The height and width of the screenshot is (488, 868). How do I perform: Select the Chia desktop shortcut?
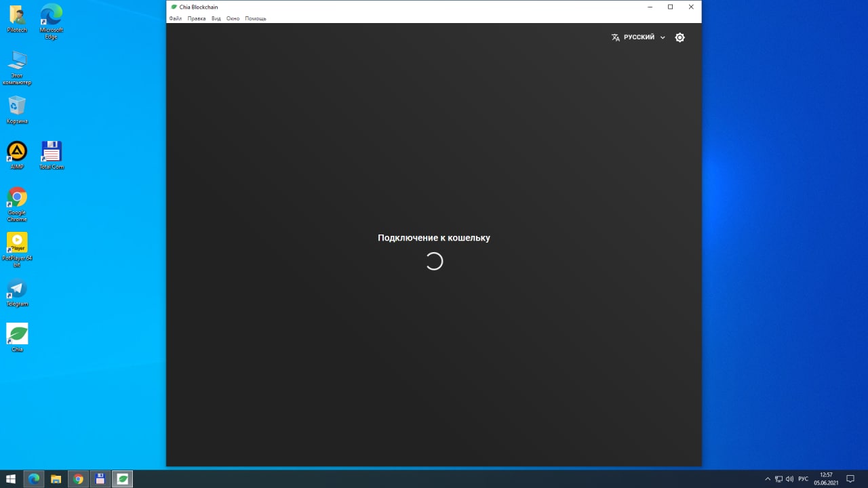point(17,338)
